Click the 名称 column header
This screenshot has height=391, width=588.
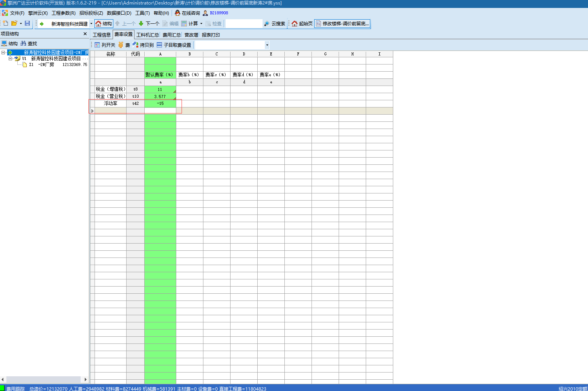click(x=110, y=54)
